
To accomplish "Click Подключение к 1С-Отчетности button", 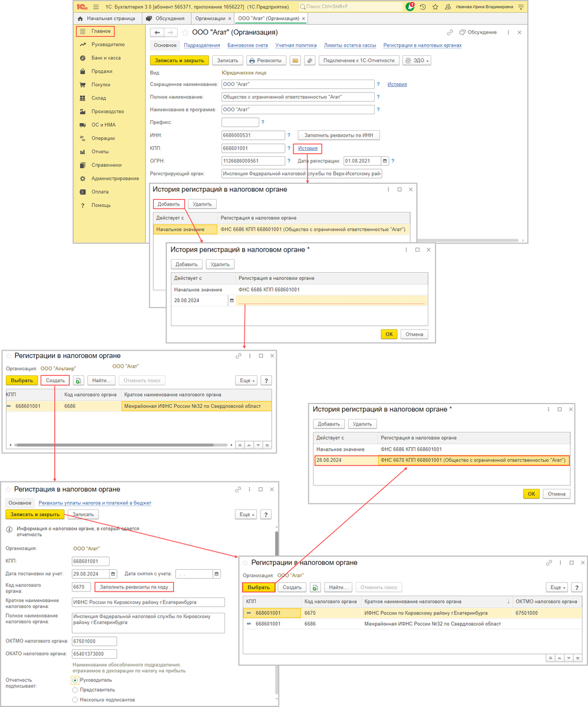I will click(x=359, y=60).
